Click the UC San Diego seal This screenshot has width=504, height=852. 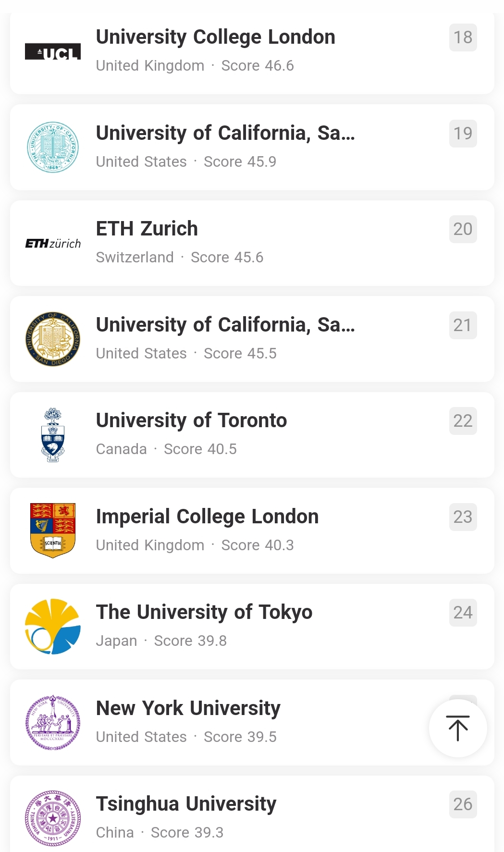point(53,339)
